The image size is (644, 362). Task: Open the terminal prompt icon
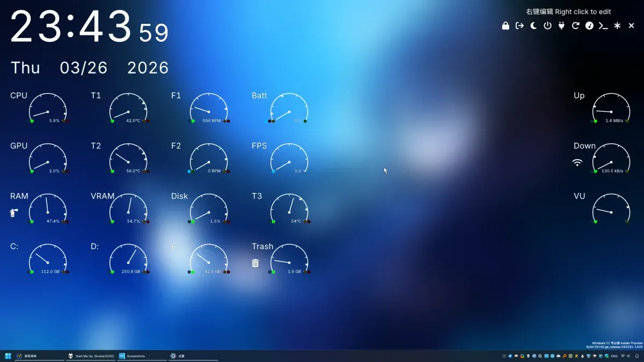pos(603,26)
